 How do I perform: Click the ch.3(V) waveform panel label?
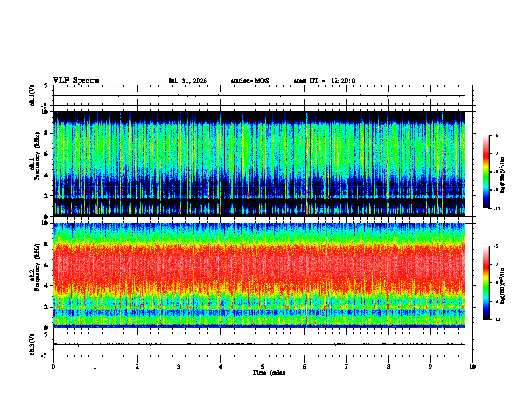pyautogui.click(x=32, y=345)
